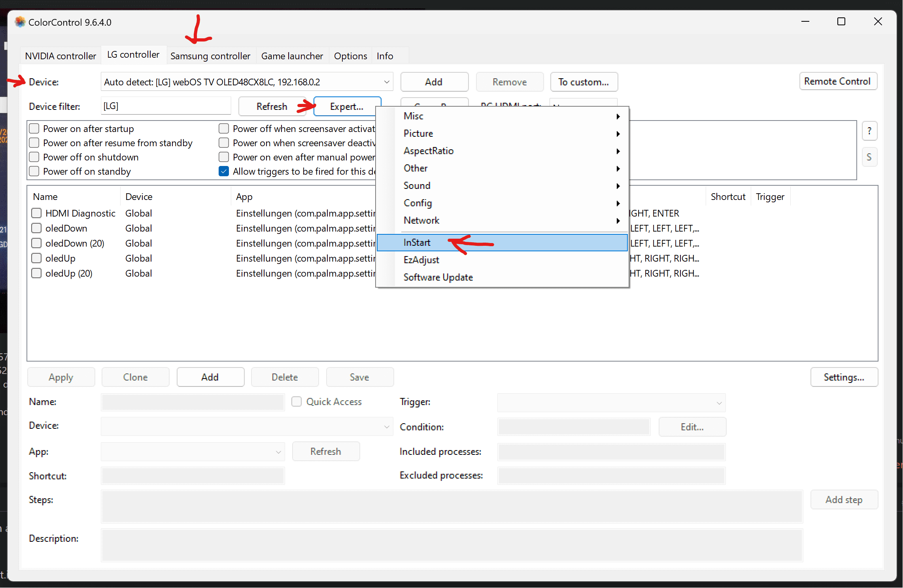Screen dimensions: 903x588
Task: Click the App column header
Action: coord(304,196)
